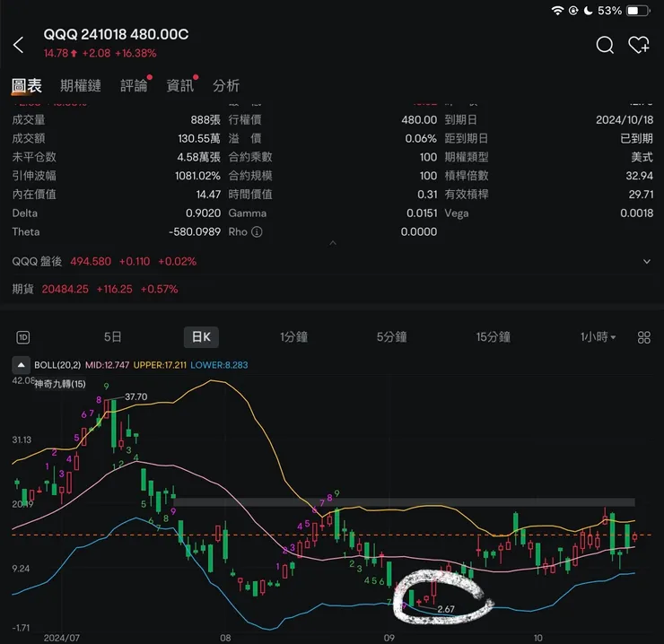The width and height of the screenshot is (664, 644).
Task: Tap the Gamma value 0.0151
Action: coord(422,213)
